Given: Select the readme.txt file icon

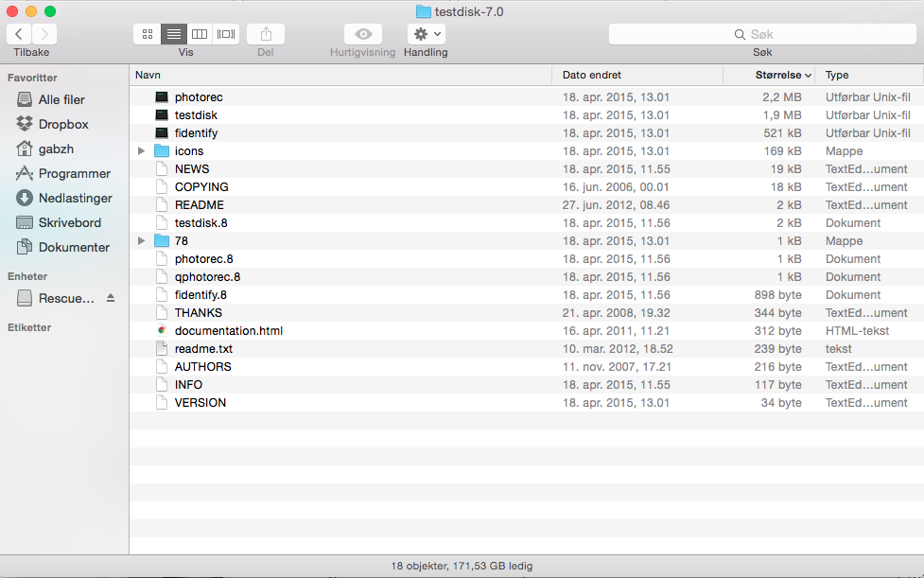Looking at the screenshot, I should pyautogui.click(x=162, y=349).
